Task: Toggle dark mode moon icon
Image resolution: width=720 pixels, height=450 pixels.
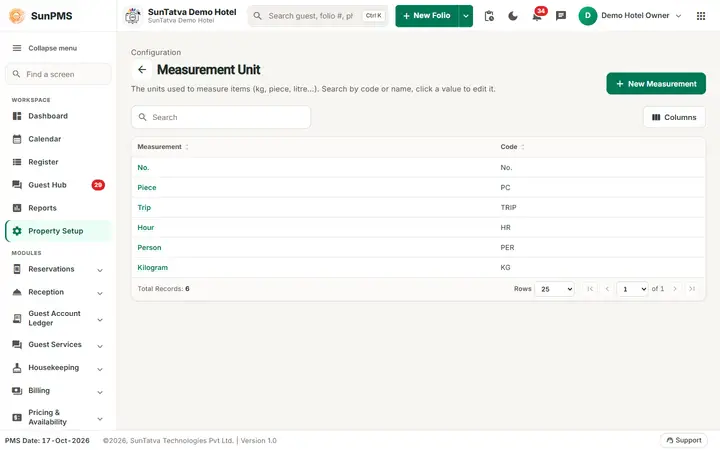Action: (x=513, y=16)
